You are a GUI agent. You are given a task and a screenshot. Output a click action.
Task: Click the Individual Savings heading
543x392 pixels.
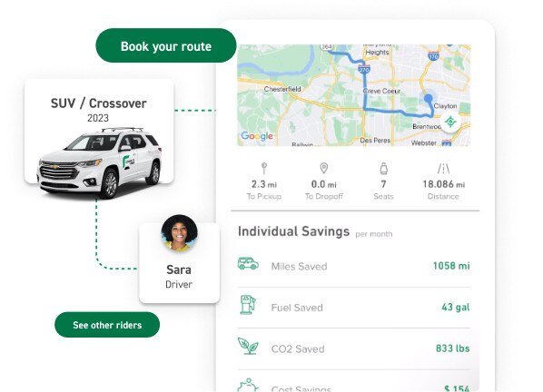point(293,231)
